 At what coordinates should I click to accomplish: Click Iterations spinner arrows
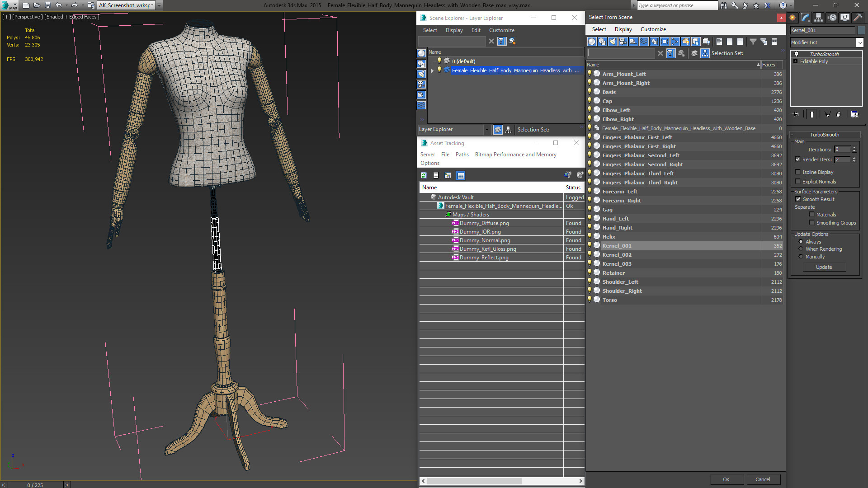pyautogui.click(x=854, y=150)
